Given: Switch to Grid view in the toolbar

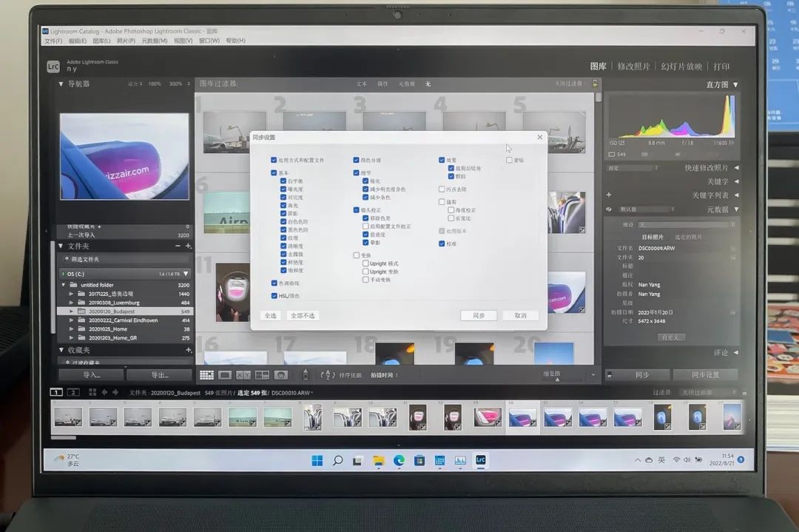Looking at the screenshot, I should pyautogui.click(x=206, y=376).
